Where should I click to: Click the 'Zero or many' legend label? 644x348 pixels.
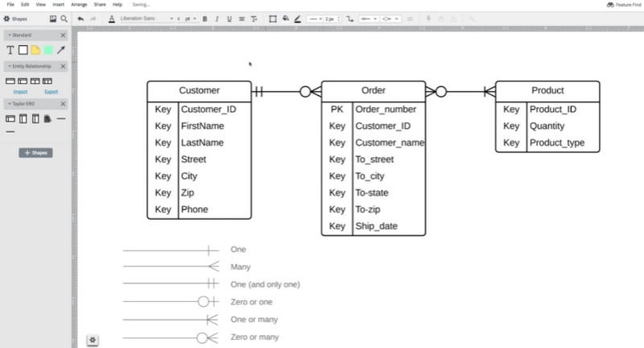coord(254,338)
